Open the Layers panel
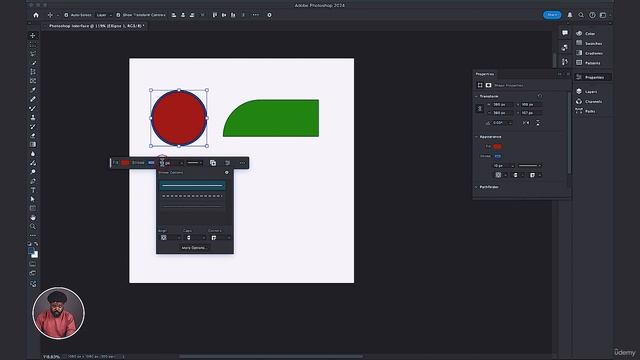Image resolution: width=640 pixels, height=360 pixels. pyautogui.click(x=587, y=92)
